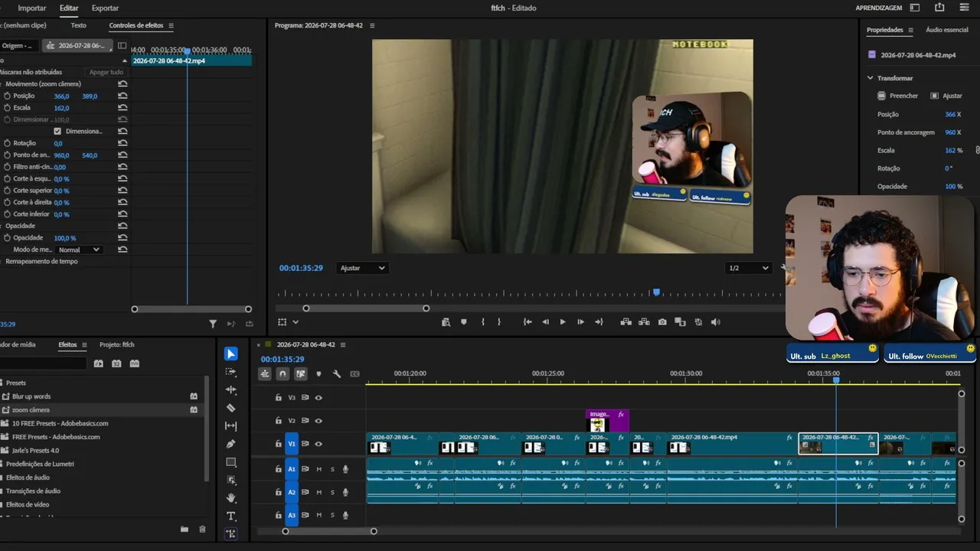Create new bin in Effects panel
980x551 pixels.
pos(185,529)
